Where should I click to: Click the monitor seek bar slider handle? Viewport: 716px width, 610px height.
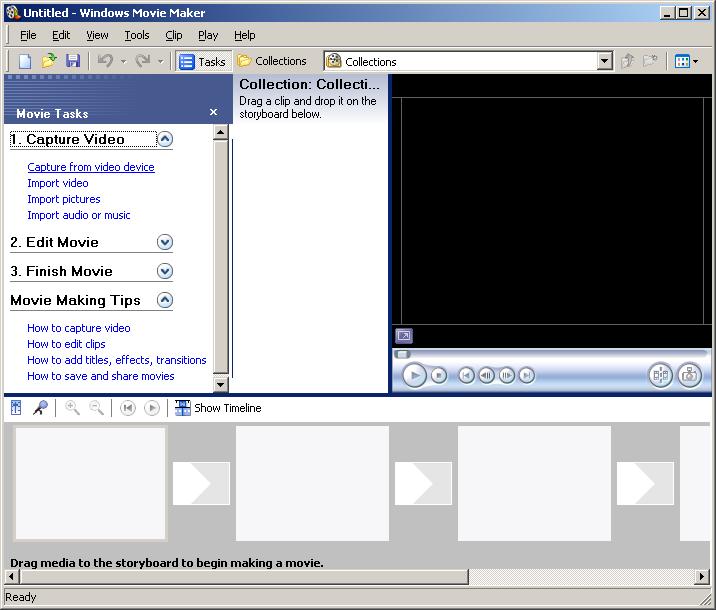tap(402, 354)
